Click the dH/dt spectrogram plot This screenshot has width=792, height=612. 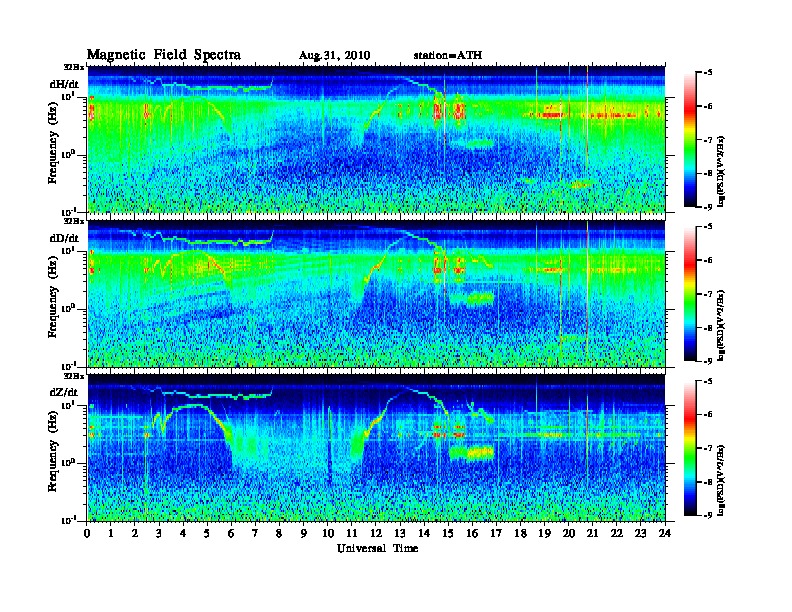pyautogui.click(x=376, y=139)
